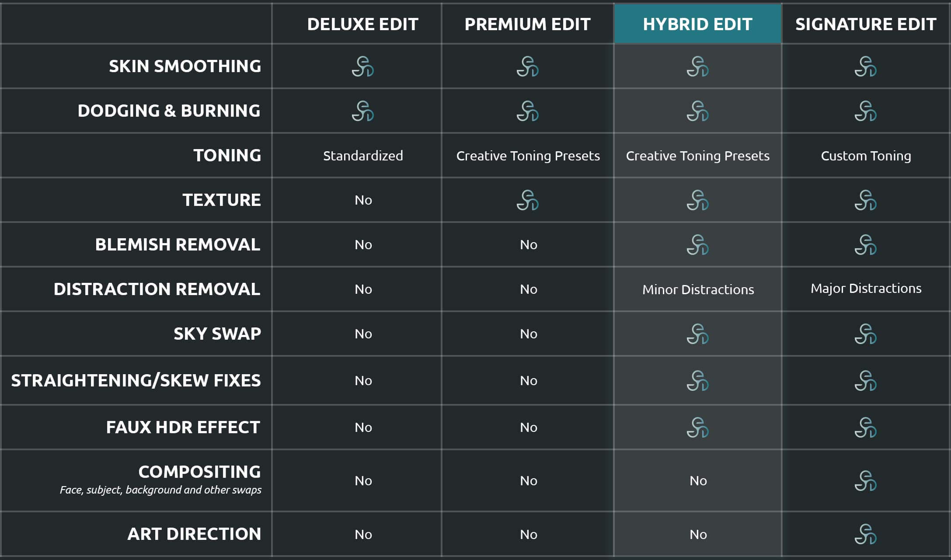The width and height of the screenshot is (951, 560).
Task: Click Dodging & Burning icon under Premium Edit
Action: tap(528, 111)
